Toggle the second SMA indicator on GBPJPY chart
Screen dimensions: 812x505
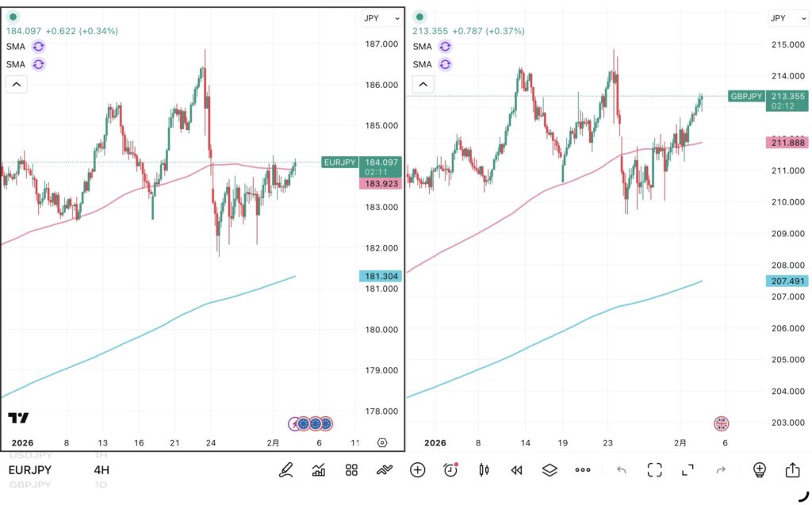click(445, 64)
